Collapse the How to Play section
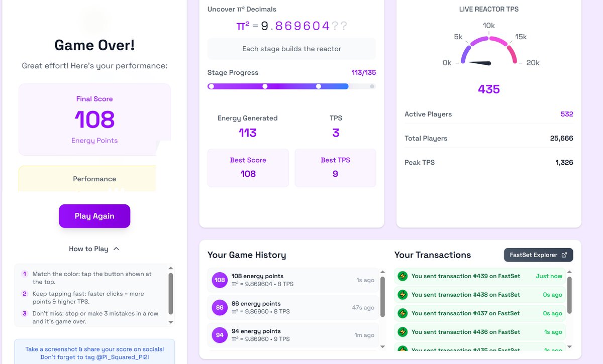 (94, 249)
